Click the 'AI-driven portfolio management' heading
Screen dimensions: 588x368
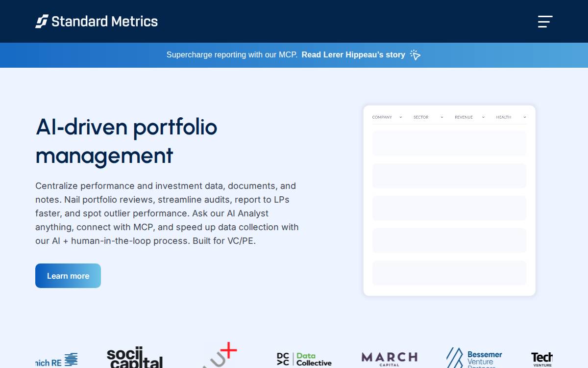pyautogui.click(x=126, y=141)
